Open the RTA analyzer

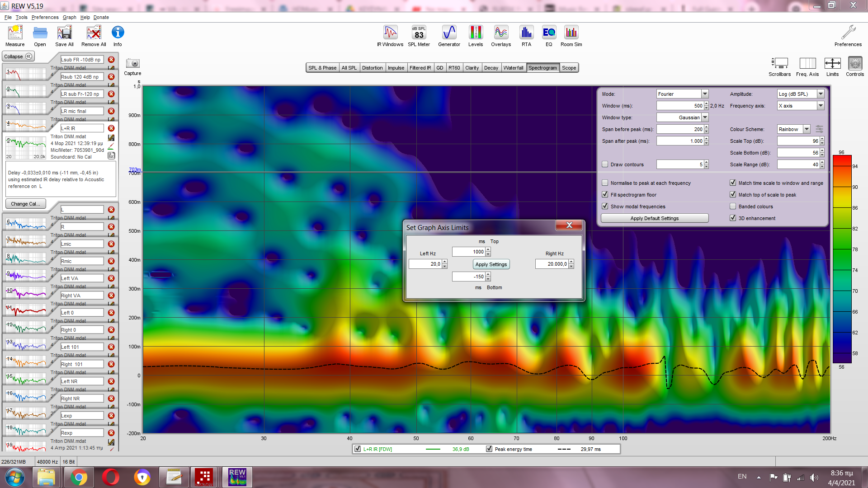526,36
